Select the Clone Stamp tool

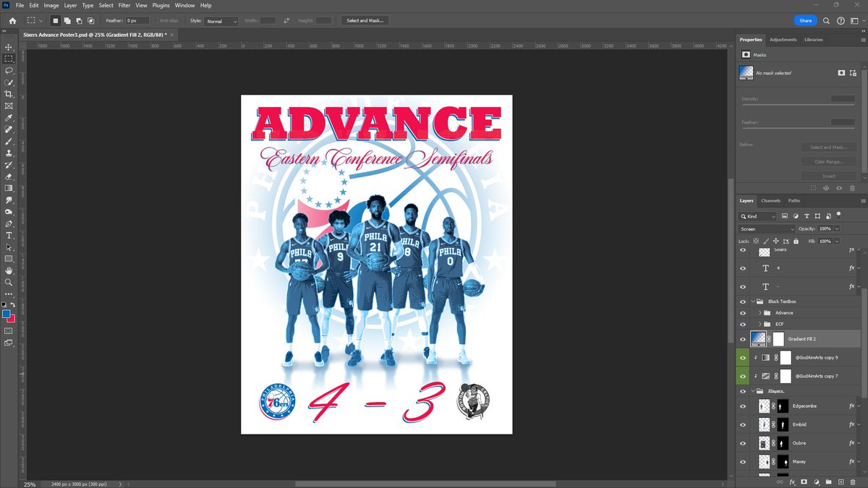(9, 153)
